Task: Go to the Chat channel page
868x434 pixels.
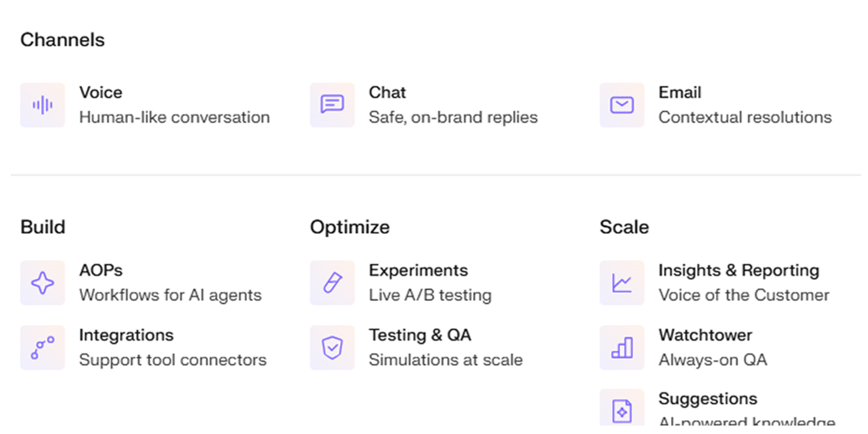Action: (x=387, y=93)
